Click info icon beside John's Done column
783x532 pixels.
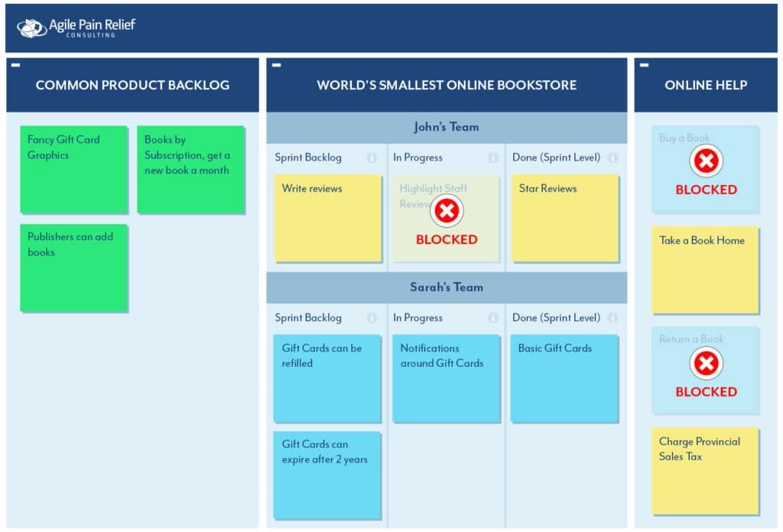[x=612, y=158]
